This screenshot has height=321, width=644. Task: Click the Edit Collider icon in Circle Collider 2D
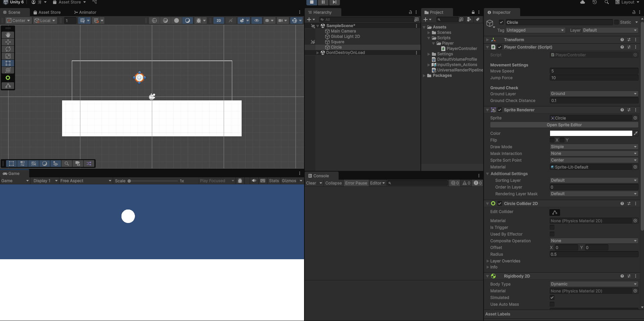point(554,212)
